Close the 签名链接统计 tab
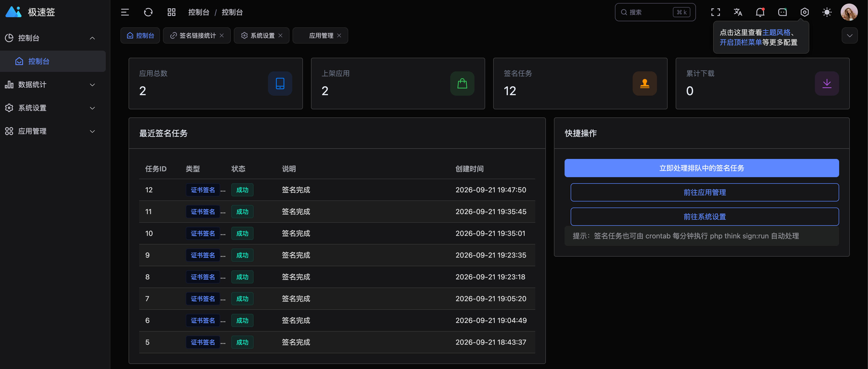This screenshot has width=868, height=369. coord(222,35)
